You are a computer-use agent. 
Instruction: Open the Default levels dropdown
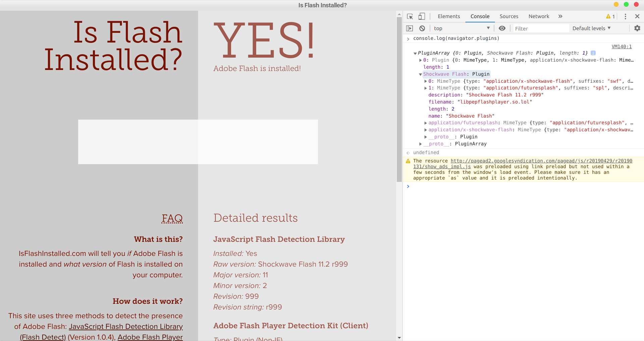[x=592, y=28]
